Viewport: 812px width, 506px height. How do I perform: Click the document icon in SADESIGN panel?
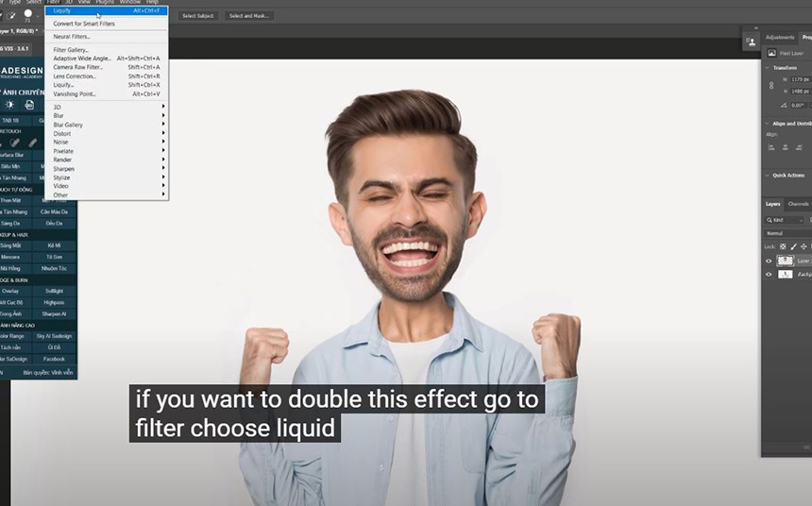pyautogui.click(x=29, y=105)
